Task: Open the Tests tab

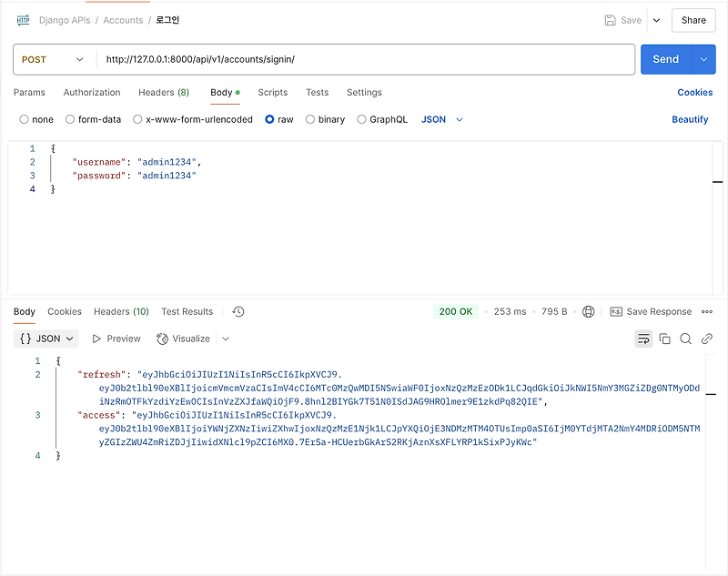Action: click(317, 93)
